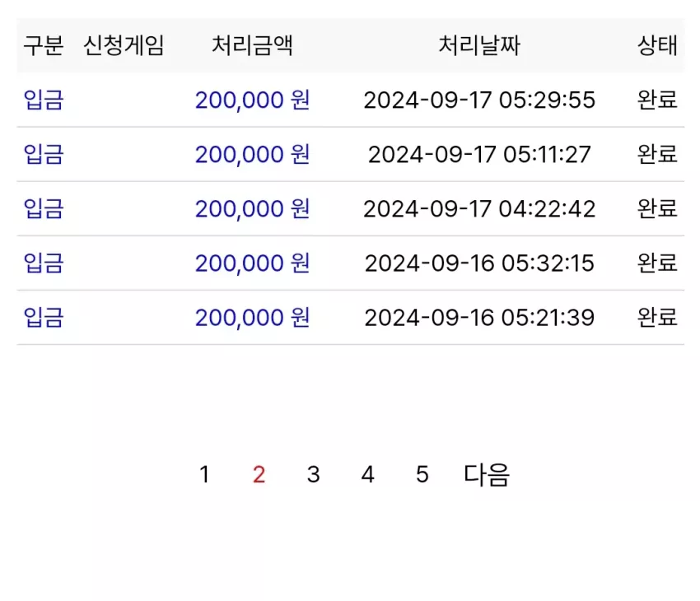The width and height of the screenshot is (700, 601).
Task: Select current page 2 in pagination
Action: coord(259,474)
